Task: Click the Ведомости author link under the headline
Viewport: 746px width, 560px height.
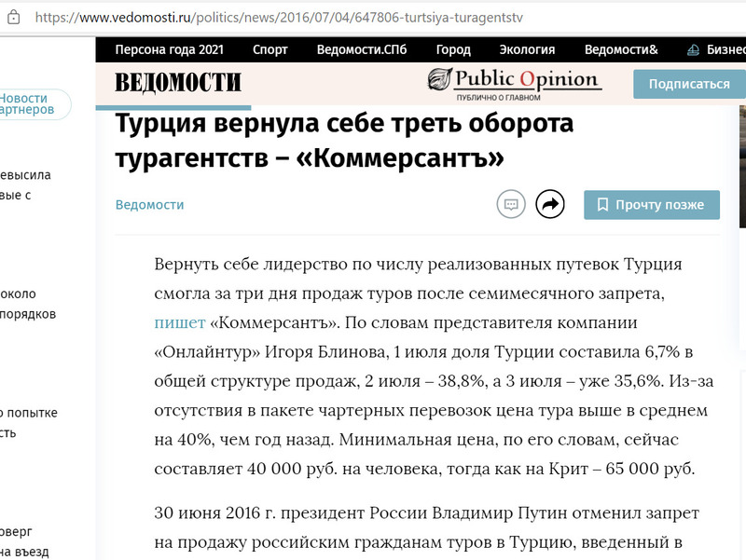Action: (x=149, y=205)
